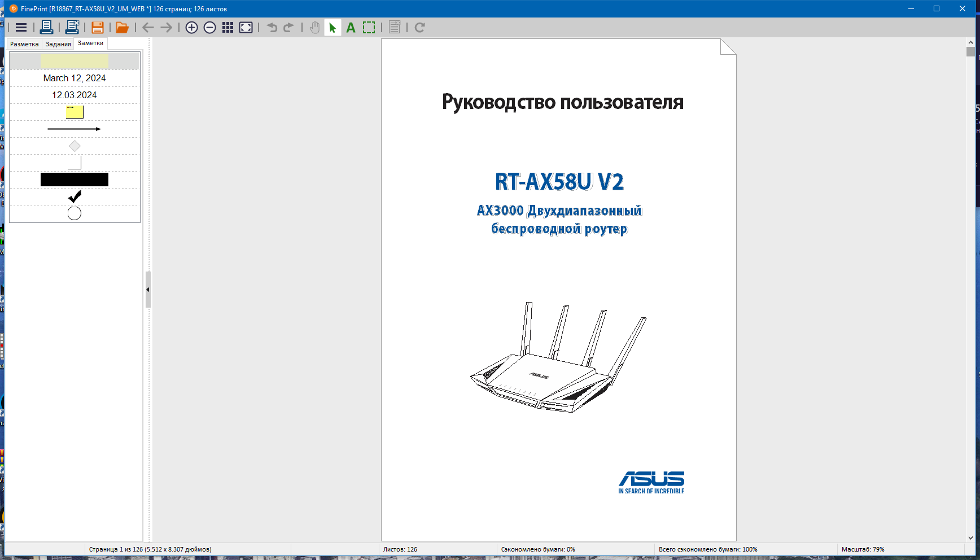The height and width of the screenshot is (560, 980).
Task: Click 'RT-AX58U V2' title on page
Action: click(559, 182)
